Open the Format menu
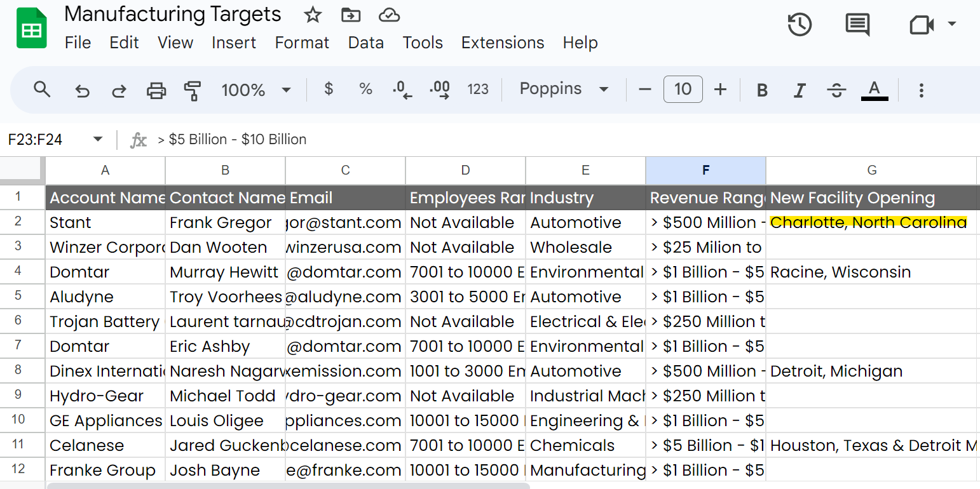Viewport: 980px width, 489px height. (x=302, y=43)
